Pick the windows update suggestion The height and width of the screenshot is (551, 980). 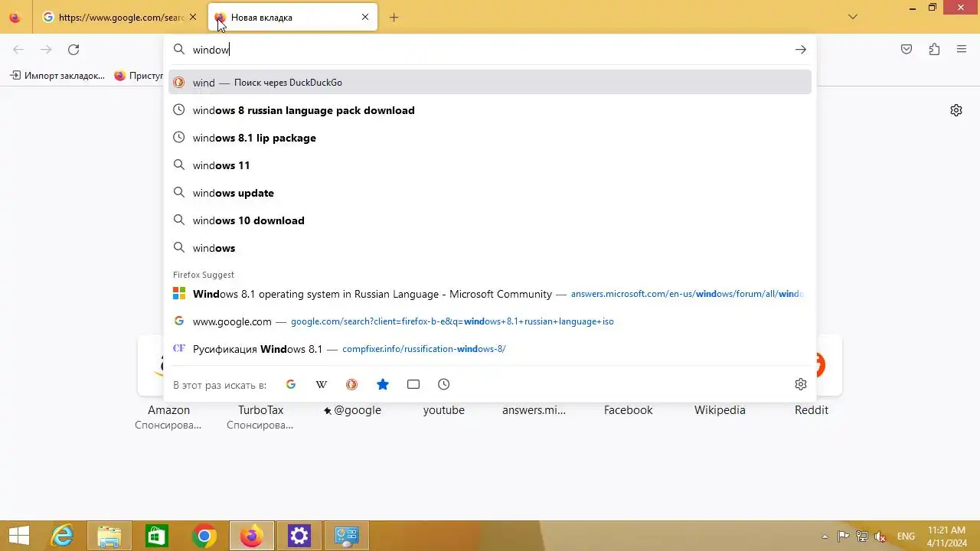(x=490, y=193)
